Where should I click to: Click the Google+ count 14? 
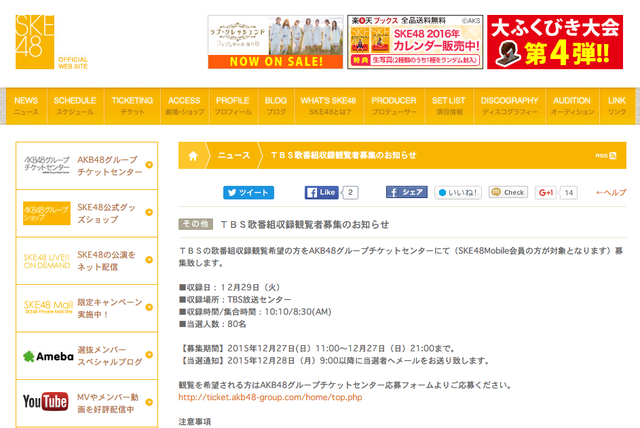pos(569,193)
